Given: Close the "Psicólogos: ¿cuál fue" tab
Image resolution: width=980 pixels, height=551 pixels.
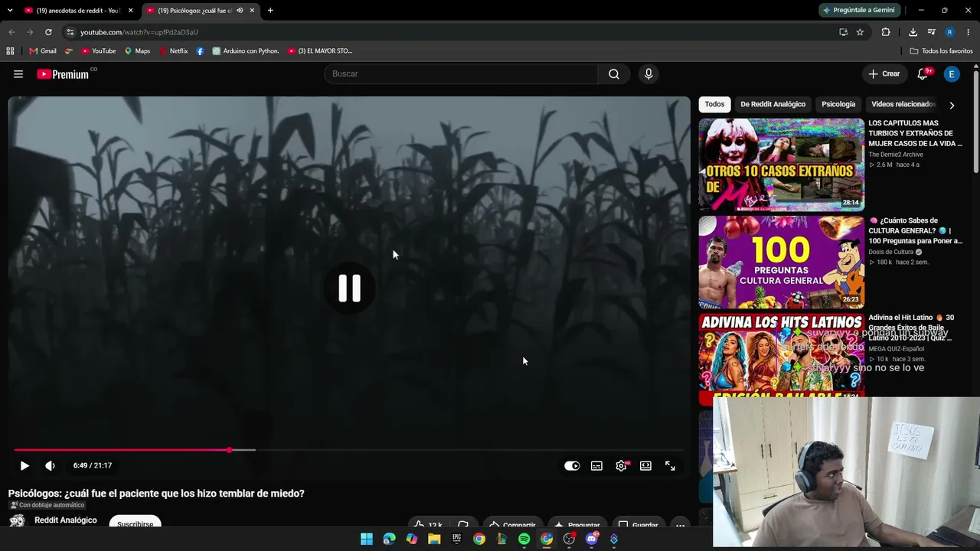Looking at the screenshot, I should 252,11.
